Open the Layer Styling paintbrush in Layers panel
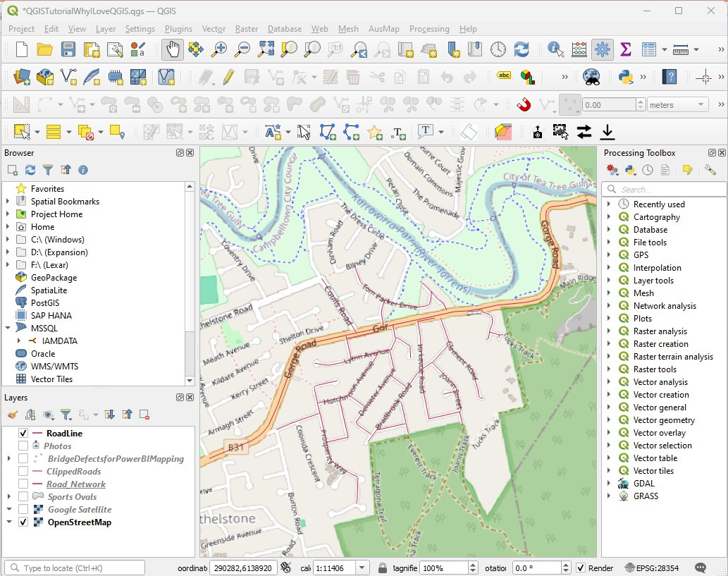 (13, 415)
